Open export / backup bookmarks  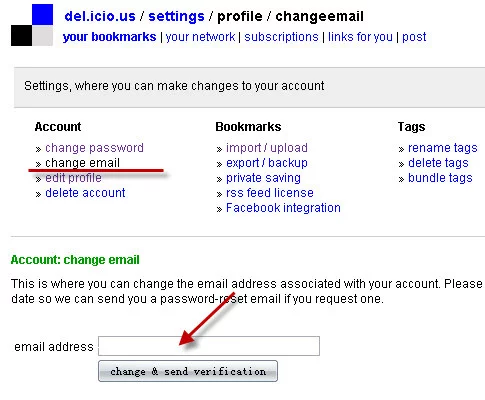[x=267, y=163]
